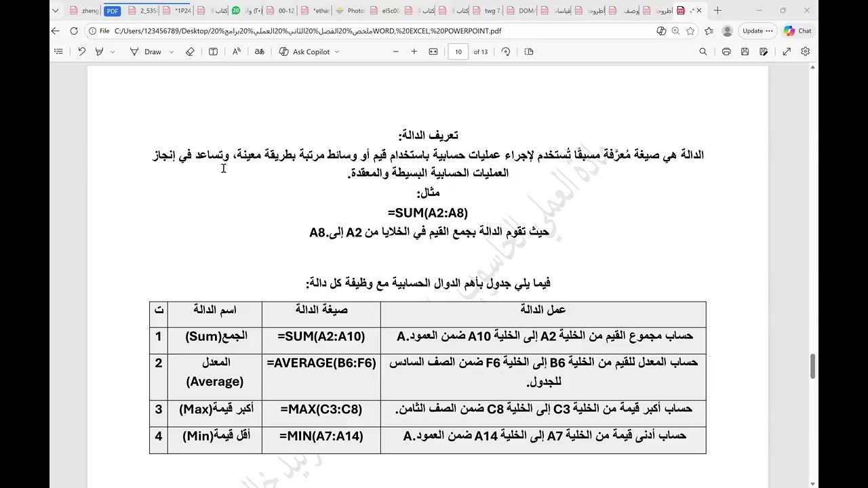Screen dimensions: 868x488
Task: Switch to the el5c00 tab
Action: (x=385, y=11)
